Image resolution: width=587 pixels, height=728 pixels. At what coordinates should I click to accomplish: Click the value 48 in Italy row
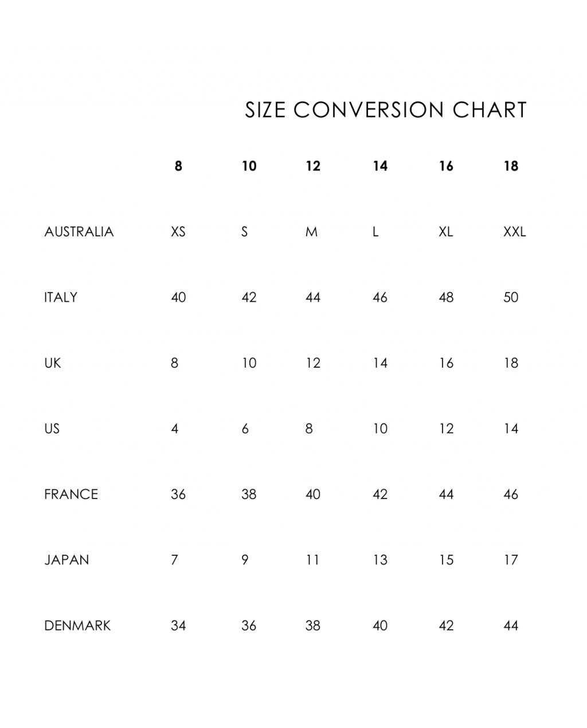[x=446, y=297]
